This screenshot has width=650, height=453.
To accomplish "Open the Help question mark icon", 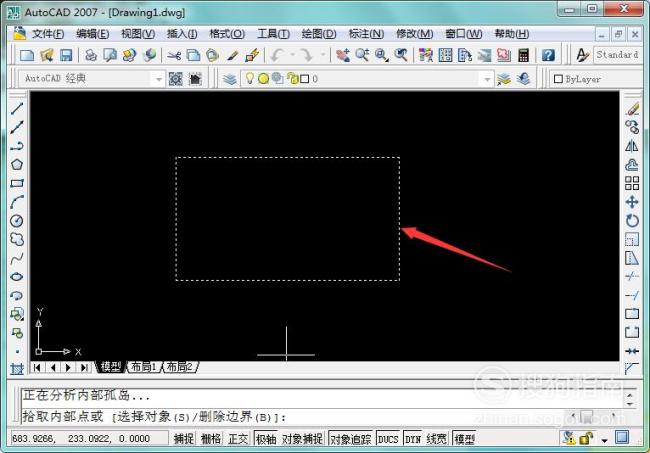I will pyautogui.click(x=548, y=55).
